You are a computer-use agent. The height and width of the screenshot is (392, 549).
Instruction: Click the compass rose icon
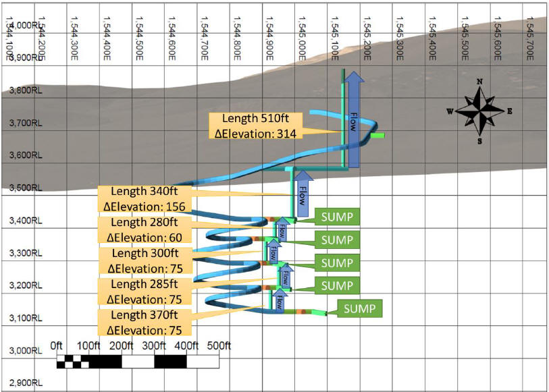click(479, 111)
